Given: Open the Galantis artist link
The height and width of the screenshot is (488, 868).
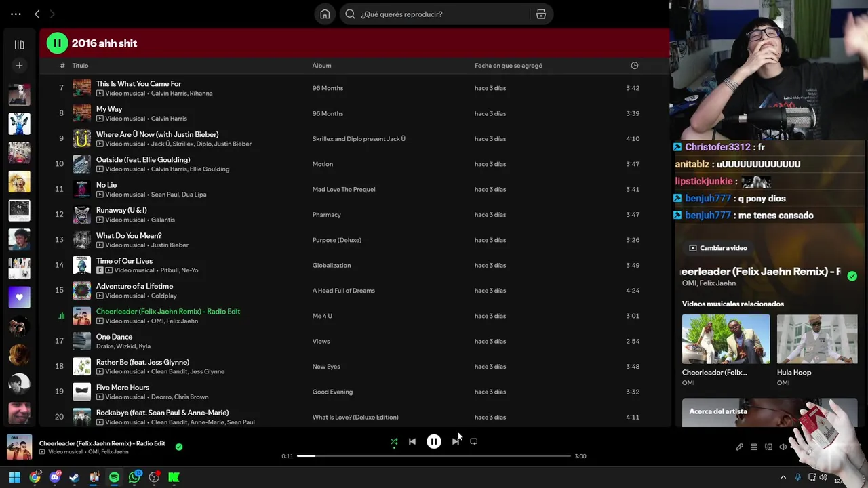Looking at the screenshot, I should [x=163, y=220].
